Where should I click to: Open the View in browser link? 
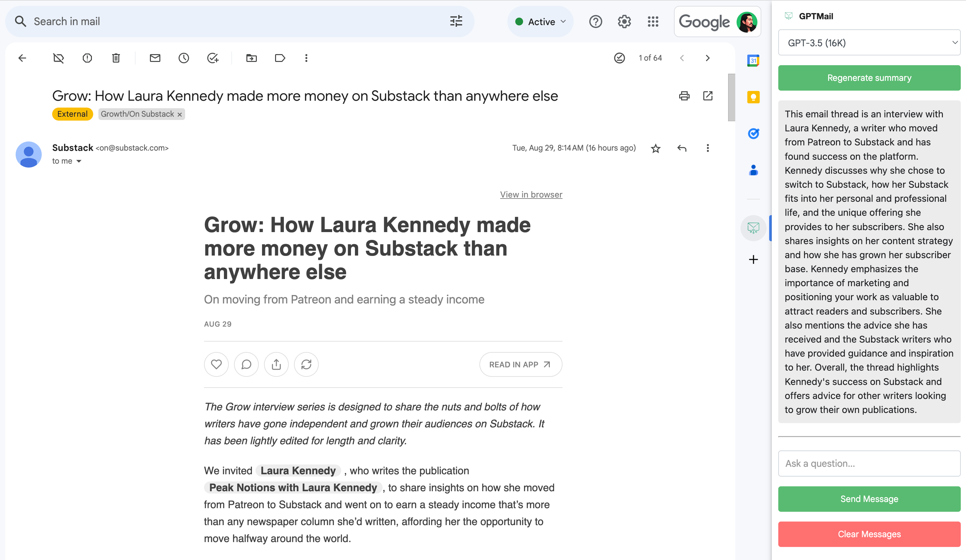click(531, 195)
